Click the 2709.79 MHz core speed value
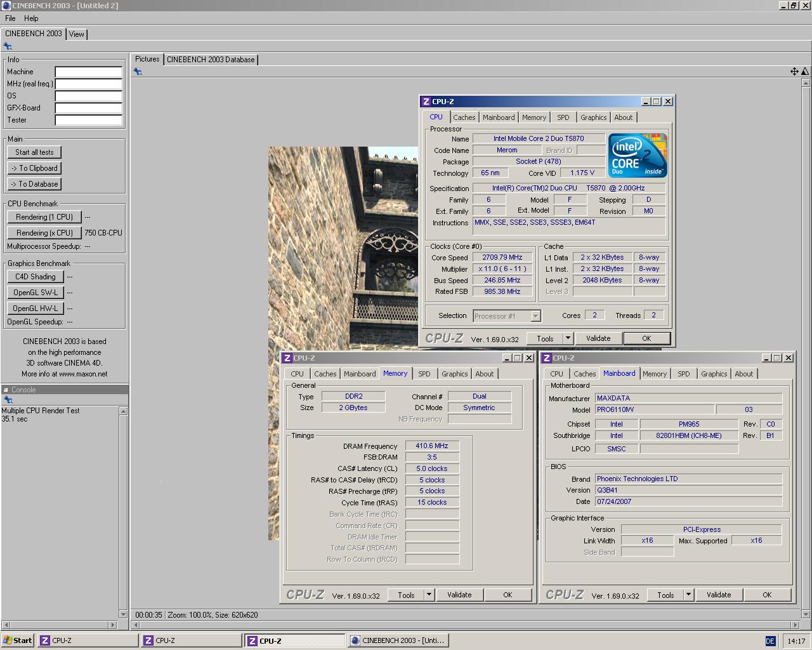Viewport: 812px width, 650px height. (502, 258)
